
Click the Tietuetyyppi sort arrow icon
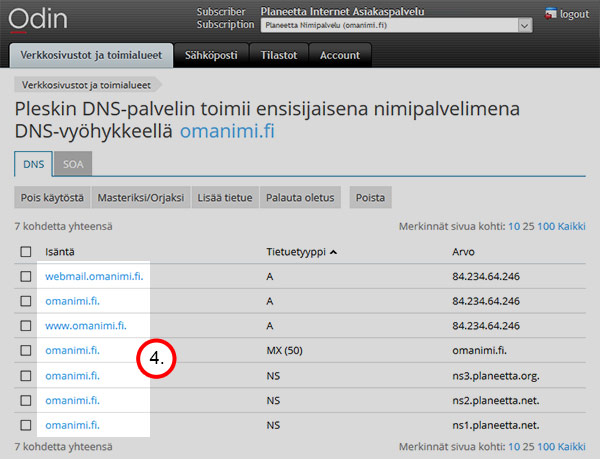(x=333, y=252)
